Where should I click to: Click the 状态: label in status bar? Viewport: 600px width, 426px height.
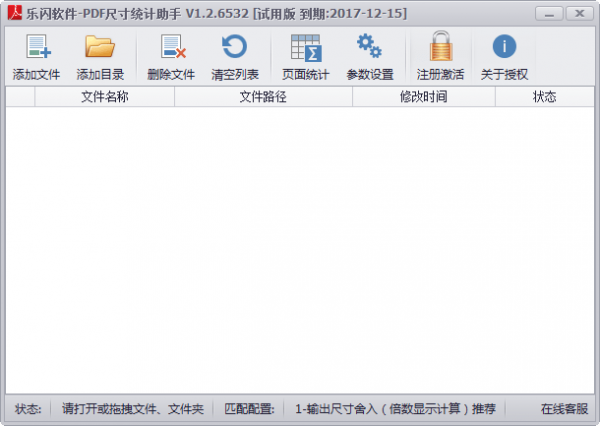[28, 409]
